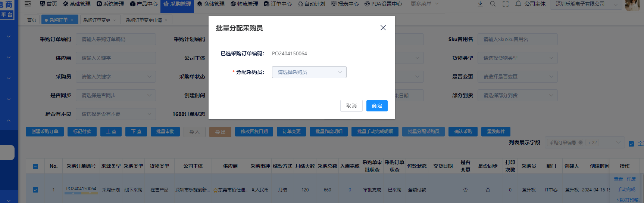The height and width of the screenshot is (203, 644).
Task: Open the 是否变更 filter dropdown
Action: coord(518,77)
